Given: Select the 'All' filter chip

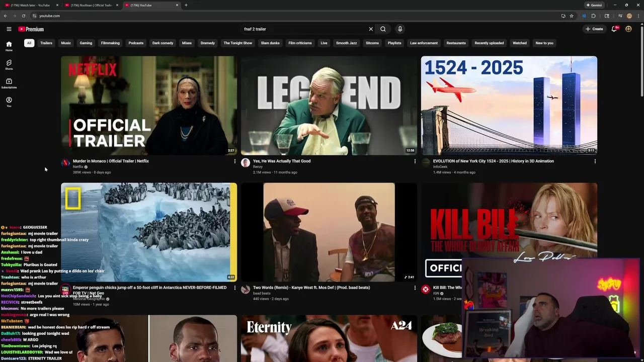Looking at the screenshot, I should tap(29, 43).
